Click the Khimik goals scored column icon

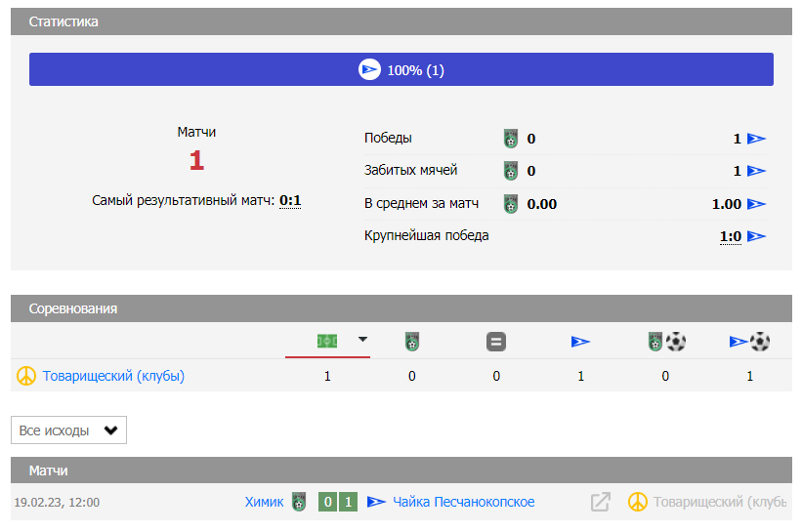[x=666, y=342]
